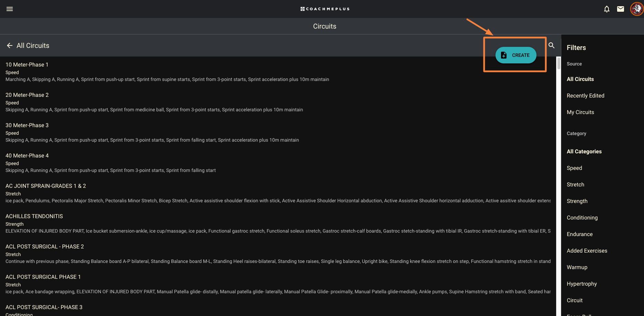Viewport: 644px width, 316px height.
Task: Open the 40 Meter-Phase 4 circuit
Action: pyautogui.click(x=278, y=163)
